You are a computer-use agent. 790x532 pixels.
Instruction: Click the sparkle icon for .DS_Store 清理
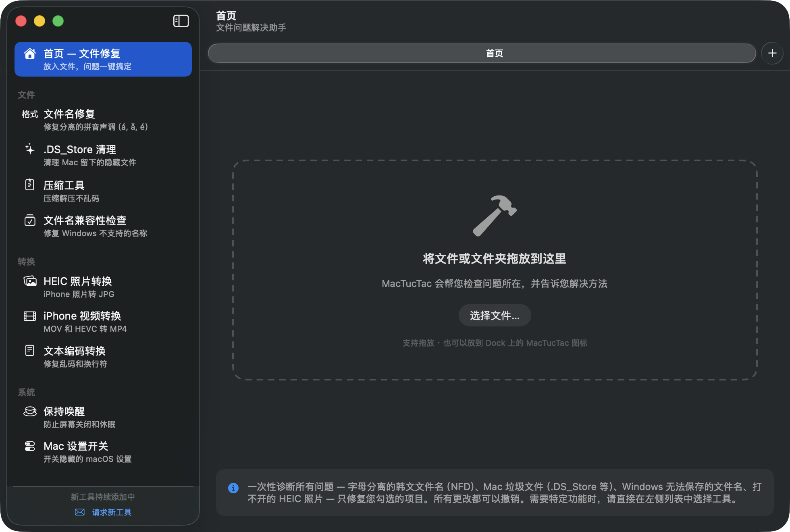pos(30,150)
